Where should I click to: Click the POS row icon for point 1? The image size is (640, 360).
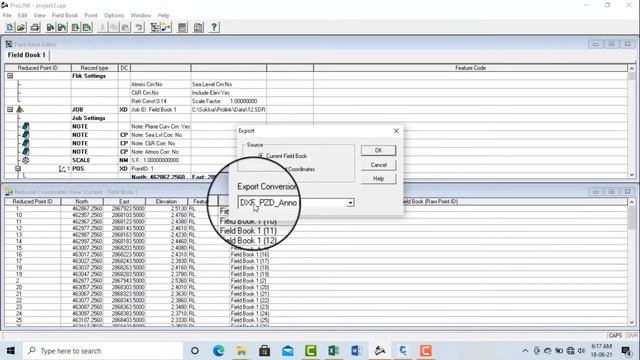click(62, 169)
